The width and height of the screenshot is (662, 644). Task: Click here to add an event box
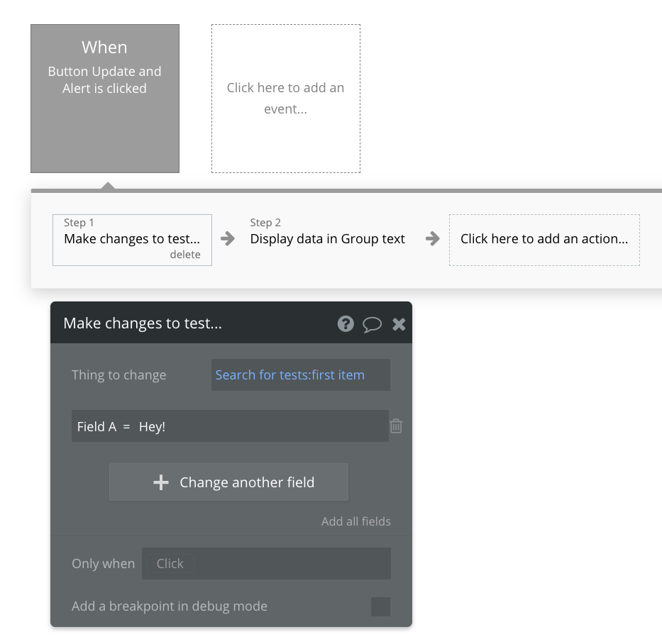pos(285,99)
